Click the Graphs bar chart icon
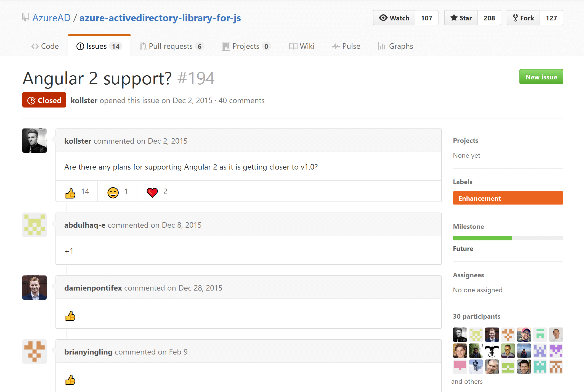This screenshot has width=584, height=392. click(382, 46)
